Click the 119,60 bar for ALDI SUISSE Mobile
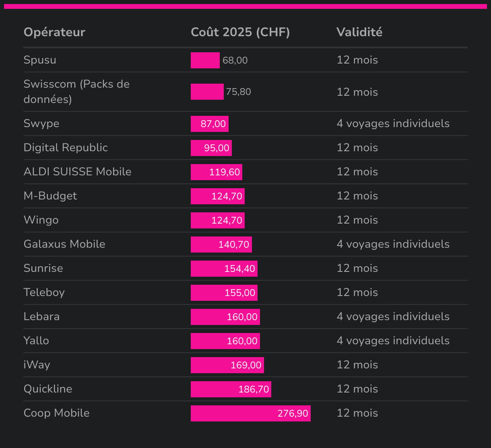The width and height of the screenshot is (491, 448). point(217,172)
